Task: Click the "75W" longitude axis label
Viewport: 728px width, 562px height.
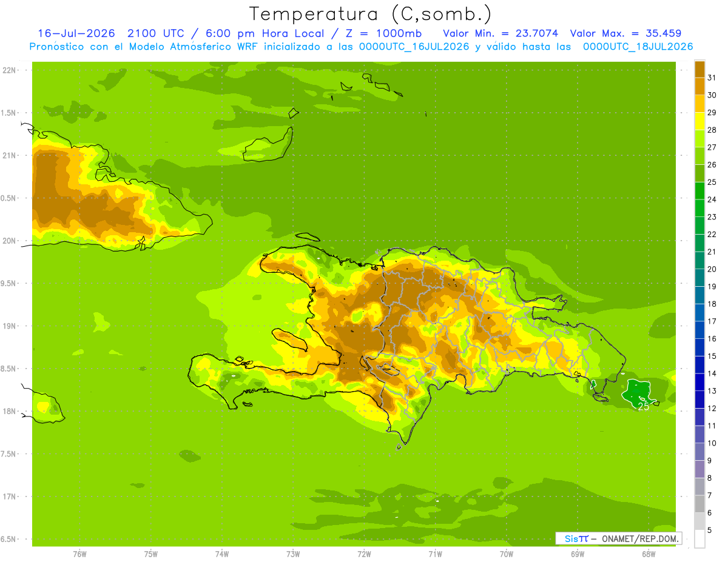Action: pyautogui.click(x=151, y=554)
